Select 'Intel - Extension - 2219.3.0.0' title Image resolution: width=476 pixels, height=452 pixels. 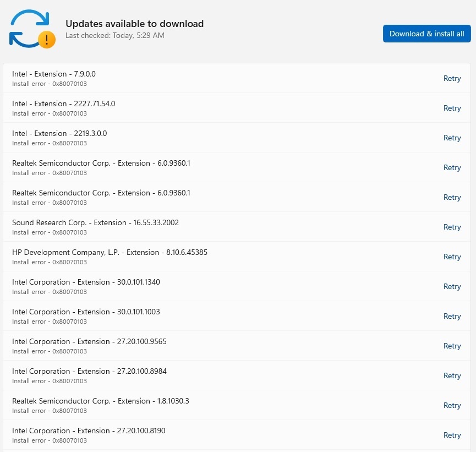[59, 134]
